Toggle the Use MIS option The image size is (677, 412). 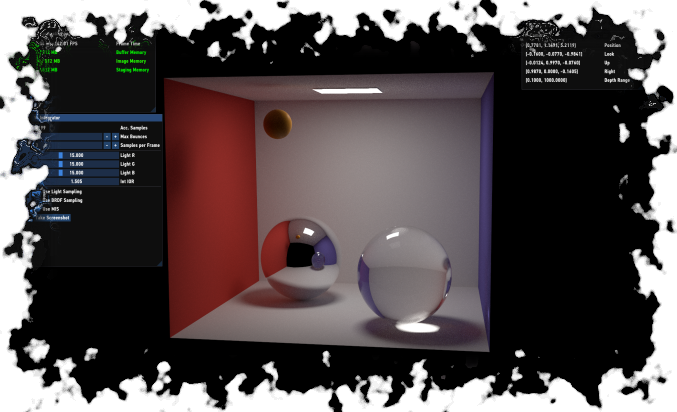[x=47, y=209]
